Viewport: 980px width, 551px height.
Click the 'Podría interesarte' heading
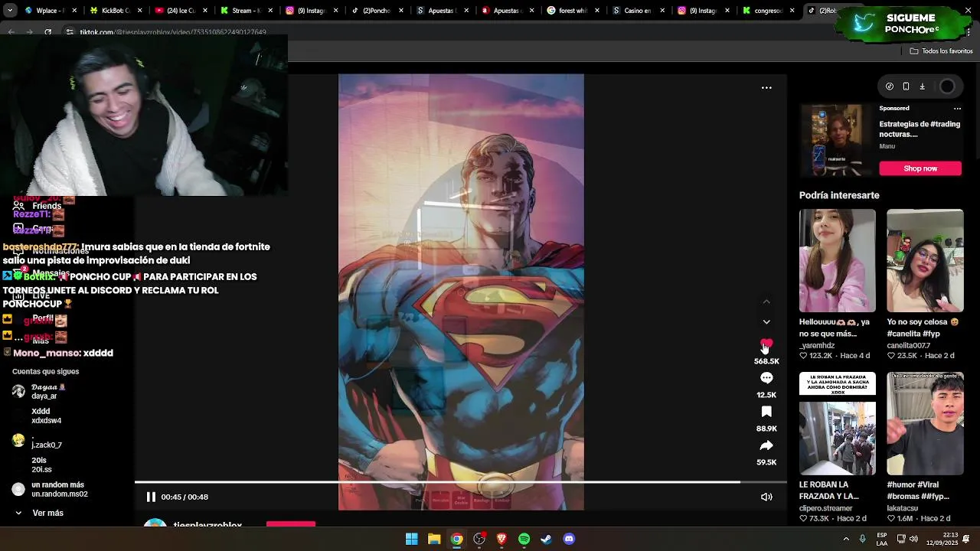pos(839,195)
